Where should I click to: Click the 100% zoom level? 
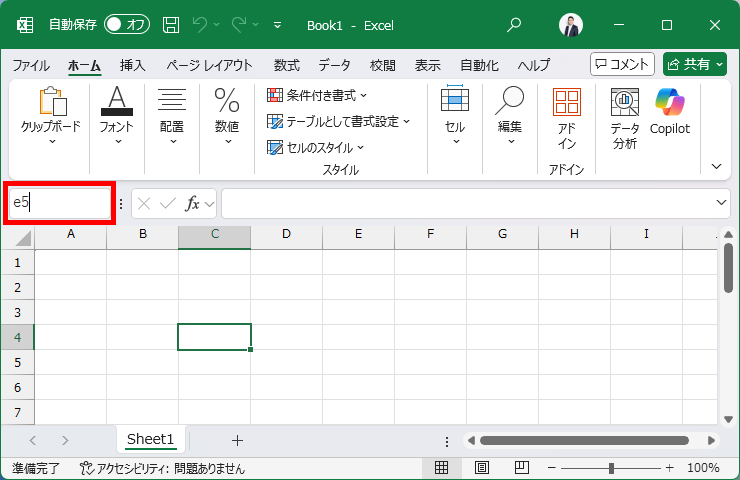(703, 468)
